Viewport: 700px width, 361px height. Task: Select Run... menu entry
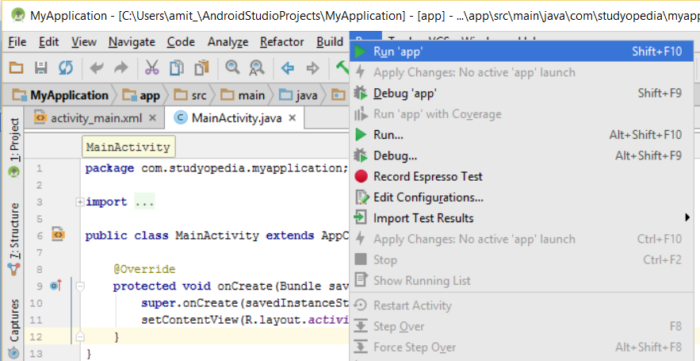click(521, 135)
